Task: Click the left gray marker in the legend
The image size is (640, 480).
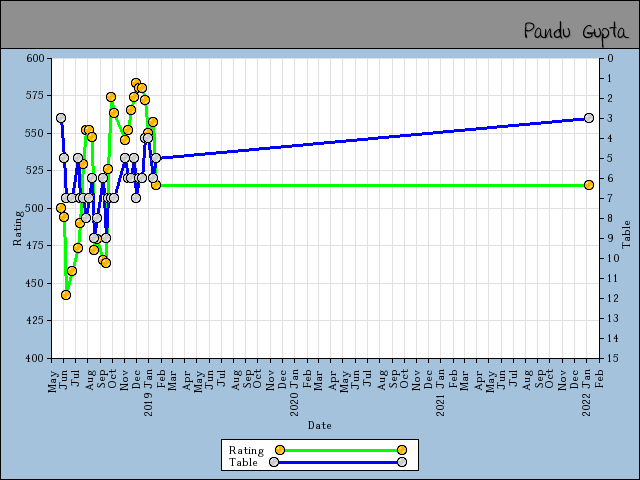Action: [274, 462]
